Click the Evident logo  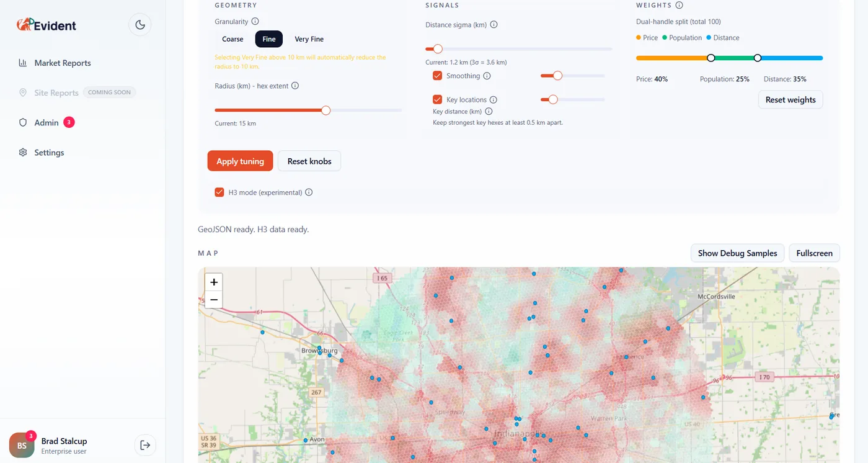[46, 25]
